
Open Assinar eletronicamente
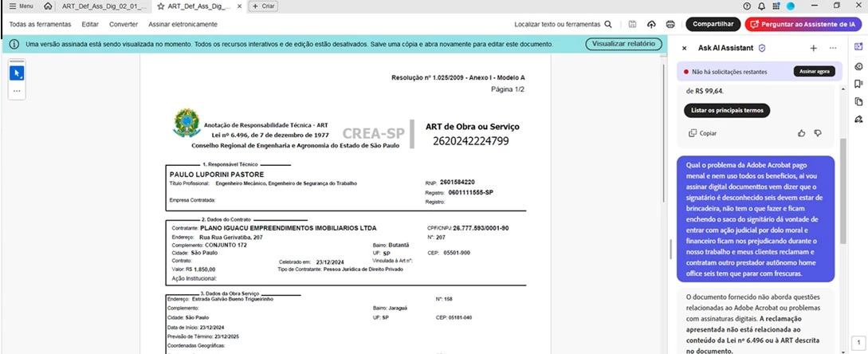pyautogui.click(x=183, y=25)
